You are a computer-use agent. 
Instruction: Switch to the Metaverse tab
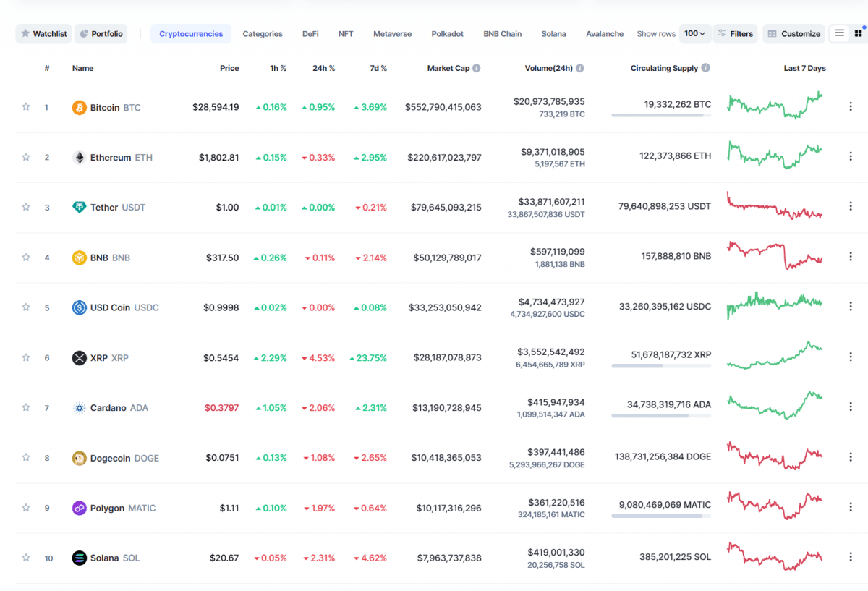[x=392, y=34]
